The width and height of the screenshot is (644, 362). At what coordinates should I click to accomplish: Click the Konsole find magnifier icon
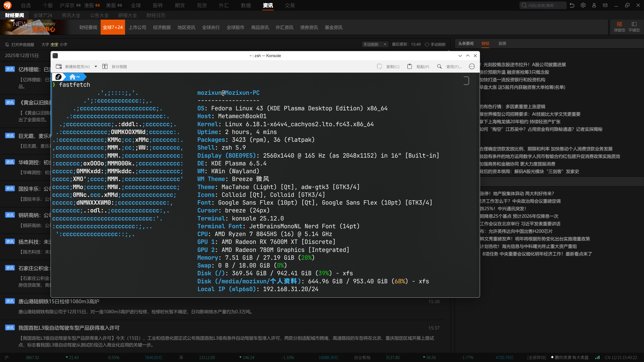(439, 67)
